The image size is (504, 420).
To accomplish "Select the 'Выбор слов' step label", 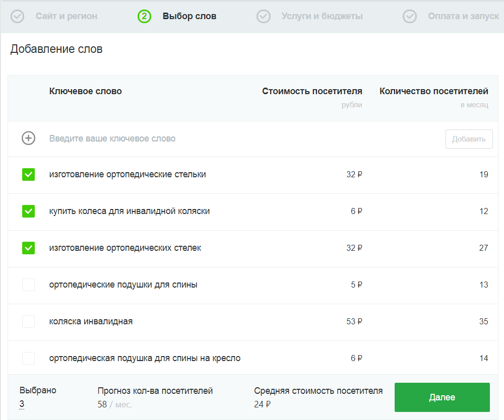I will click(x=190, y=17).
